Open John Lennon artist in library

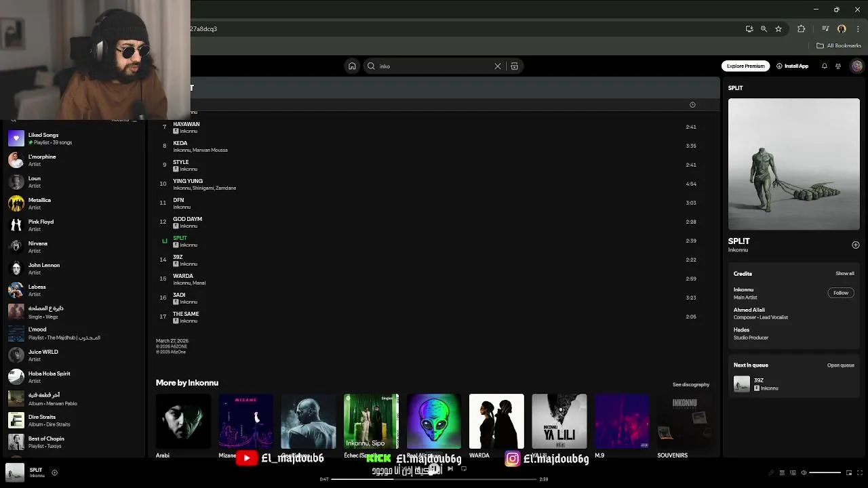pyautogui.click(x=75, y=268)
